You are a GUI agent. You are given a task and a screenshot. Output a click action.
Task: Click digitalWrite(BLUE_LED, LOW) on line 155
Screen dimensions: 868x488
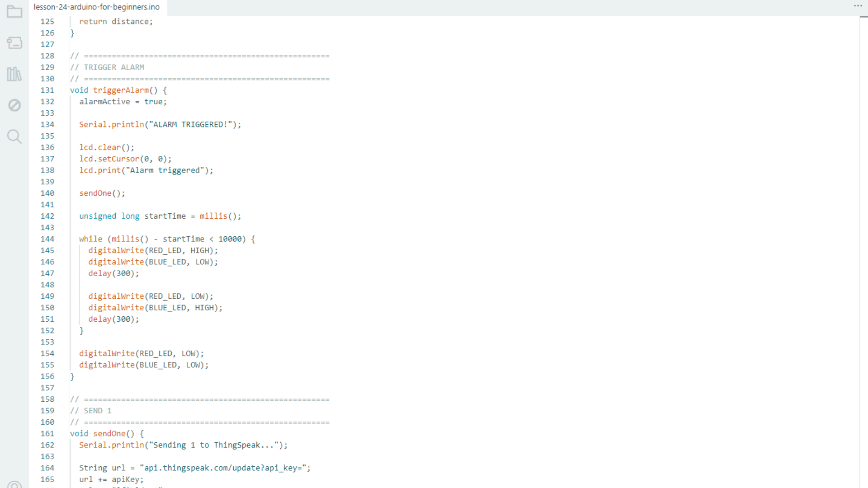point(144,365)
